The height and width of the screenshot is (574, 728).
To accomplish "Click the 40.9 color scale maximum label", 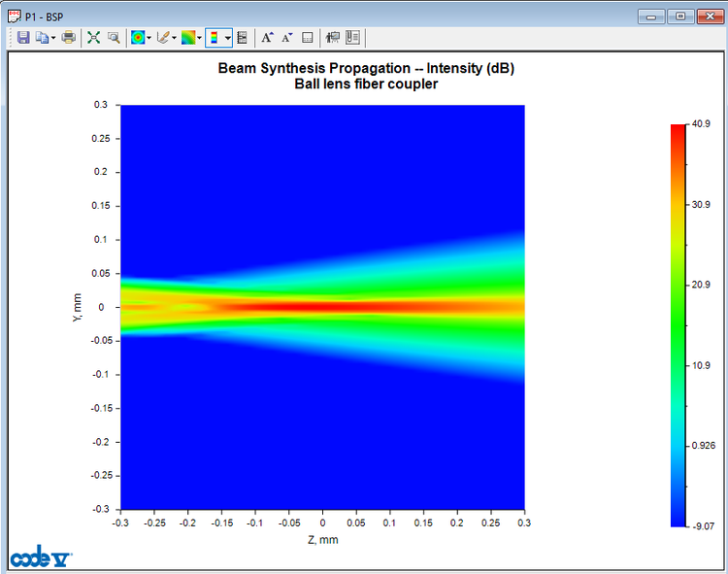I will (701, 124).
